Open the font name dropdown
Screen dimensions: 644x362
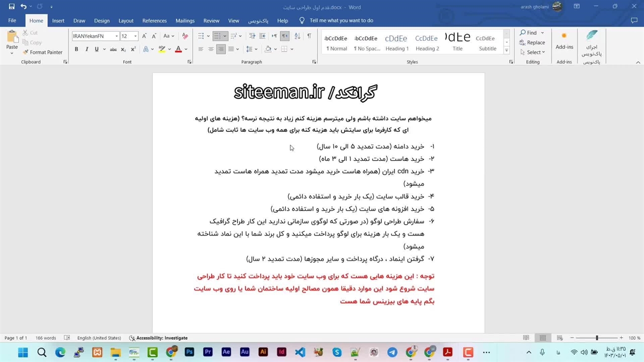[x=117, y=36]
